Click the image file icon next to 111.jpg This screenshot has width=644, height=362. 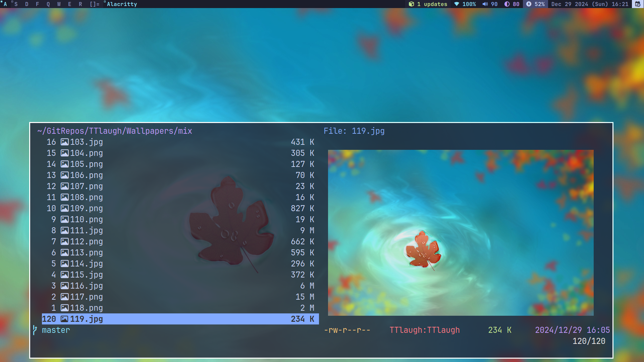pyautogui.click(x=64, y=231)
